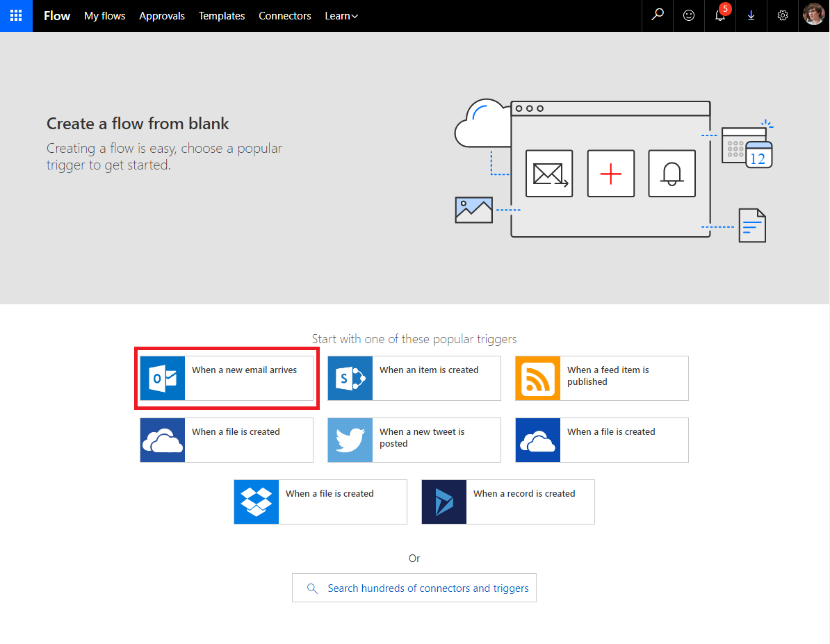Expand the Learn dropdown menu
The width and height of the screenshot is (830, 644).
pos(341,16)
